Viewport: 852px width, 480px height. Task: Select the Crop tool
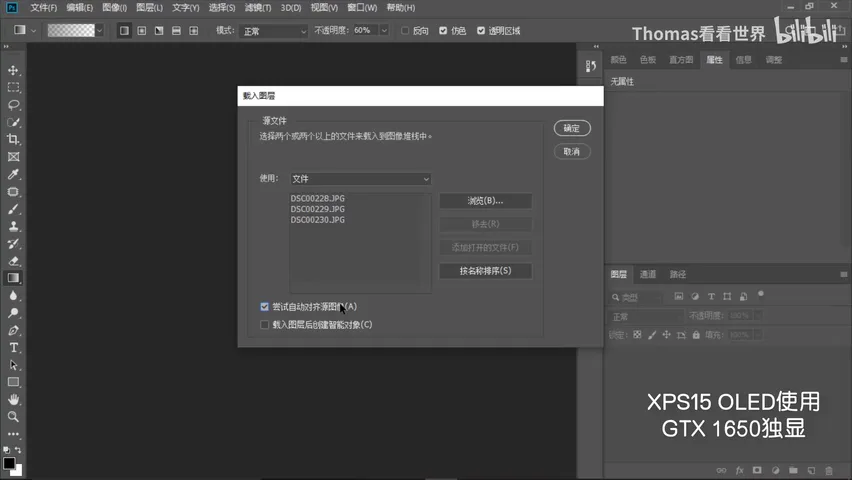pos(14,140)
